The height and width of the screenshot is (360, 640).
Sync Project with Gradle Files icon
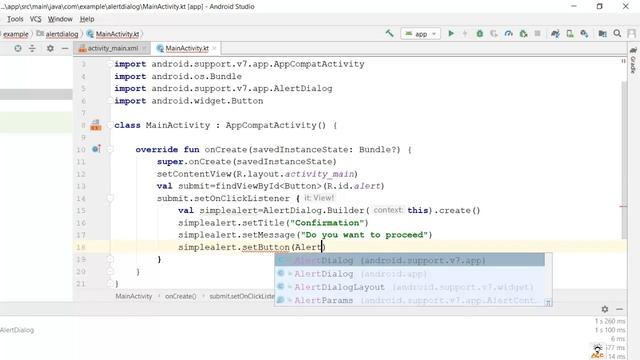click(555, 33)
